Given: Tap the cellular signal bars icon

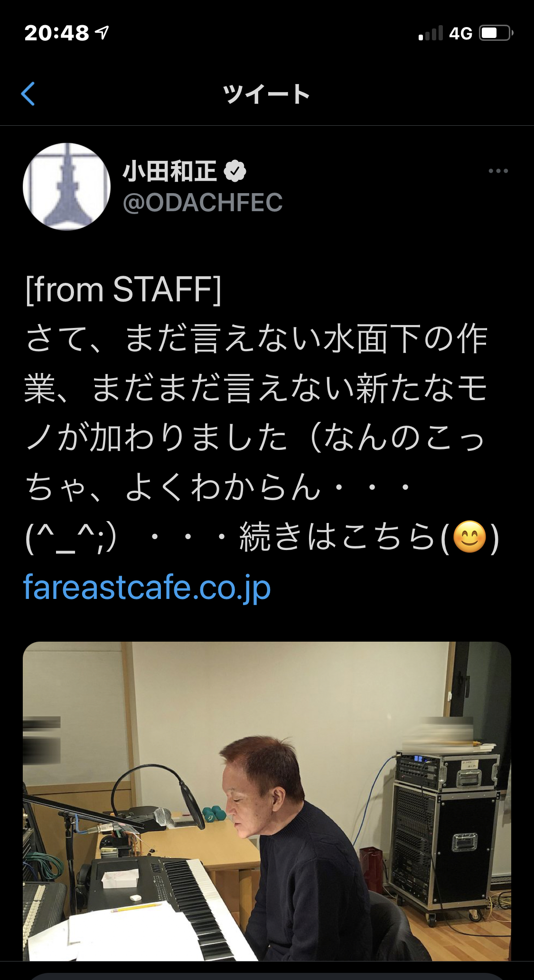Looking at the screenshot, I should 431,33.
